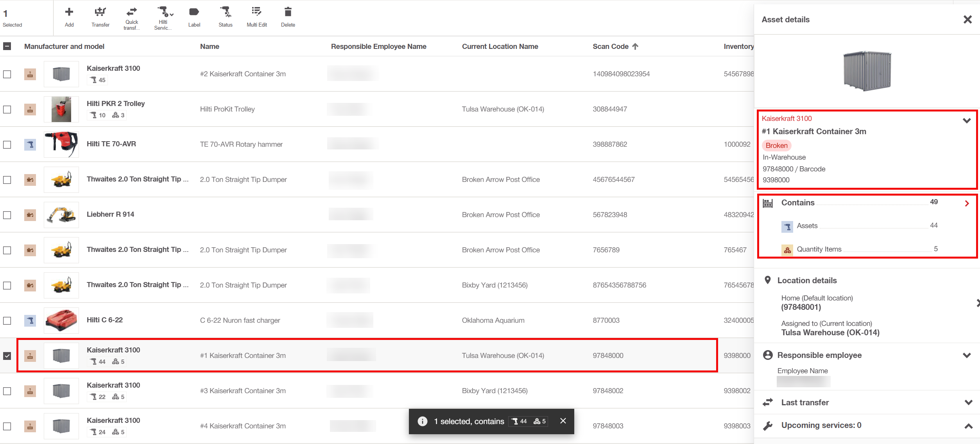Check the #3 Kaiserkraft Container 3m row
980x444 pixels.
[7, 391]
